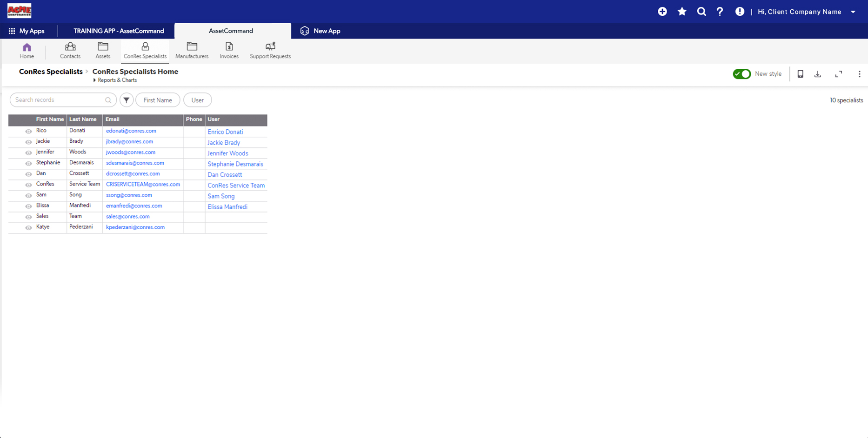868x438 pixels.
Task: Open email sales@conres.com link
Action: coord(128,217)
